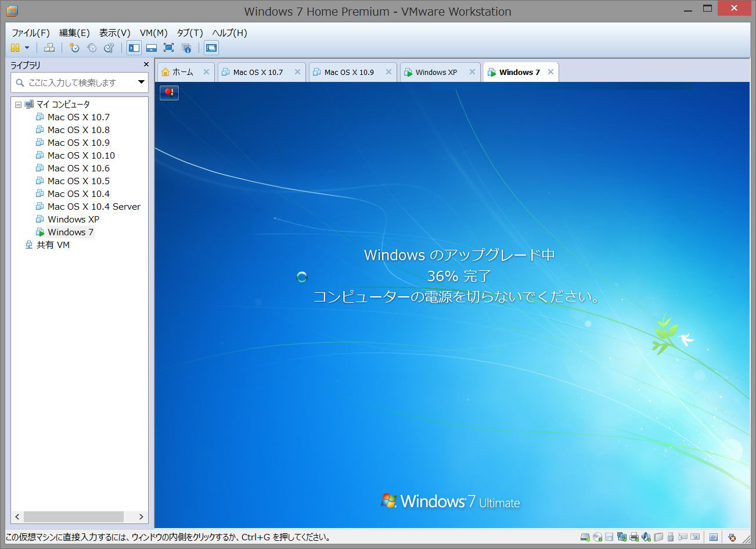
Task: Click the USB device status icon
Action: (x=671, y=537)
